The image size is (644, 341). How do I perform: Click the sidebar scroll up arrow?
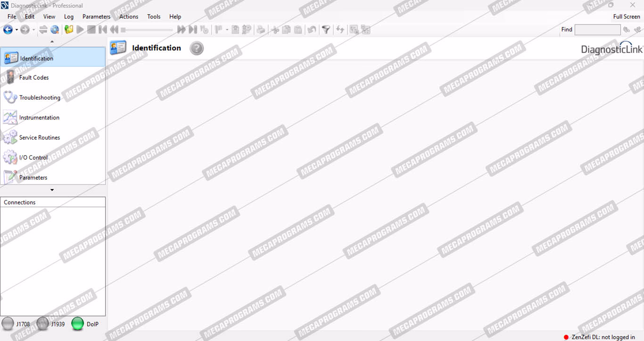(x=52, y=42)
